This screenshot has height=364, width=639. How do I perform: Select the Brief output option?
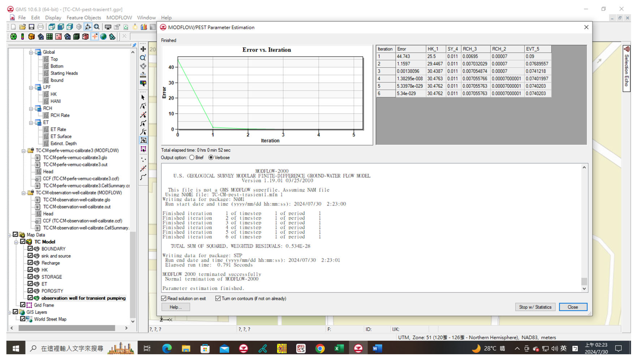click(192, 158)
